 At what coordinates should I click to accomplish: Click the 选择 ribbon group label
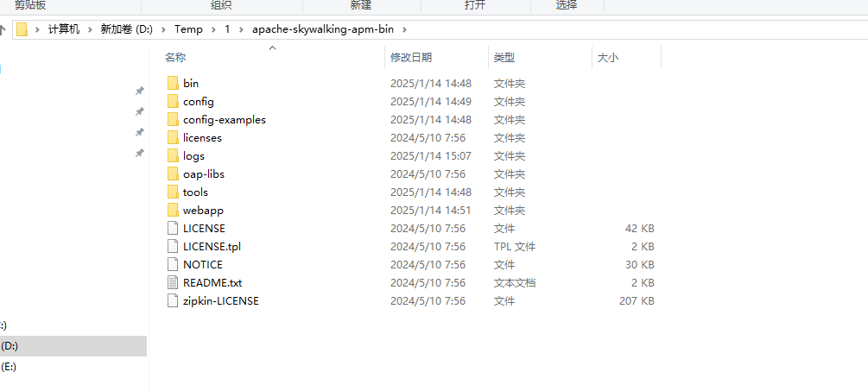pyautogui.click(x=567, y=5)
